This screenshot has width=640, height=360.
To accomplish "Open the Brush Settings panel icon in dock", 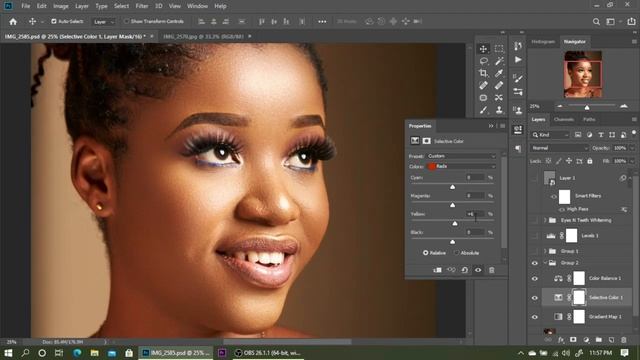I will click(x=518, y=78).
